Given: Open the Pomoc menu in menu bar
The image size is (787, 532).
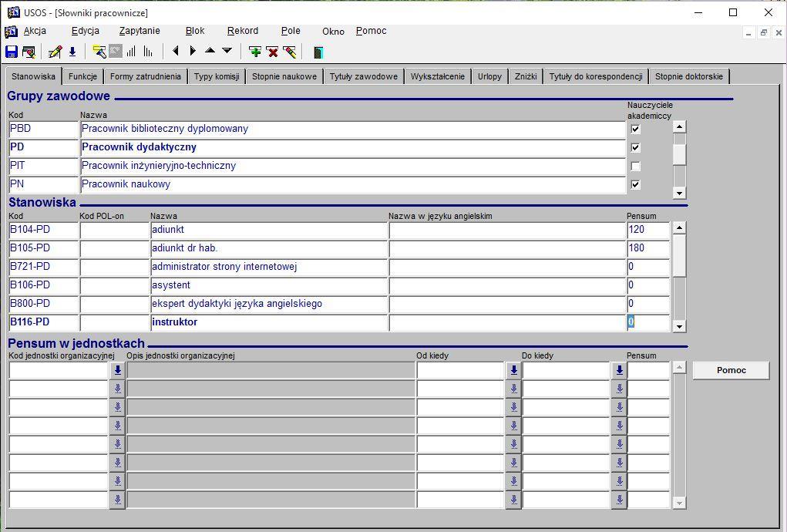Looking at the screenshot, I should tap(371, 31).
